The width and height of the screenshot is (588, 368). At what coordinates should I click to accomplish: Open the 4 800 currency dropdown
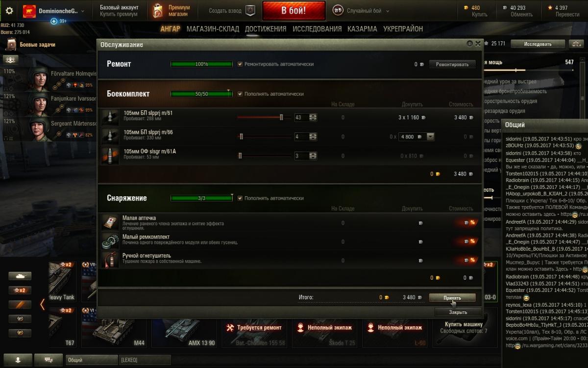tap(416, 137)
